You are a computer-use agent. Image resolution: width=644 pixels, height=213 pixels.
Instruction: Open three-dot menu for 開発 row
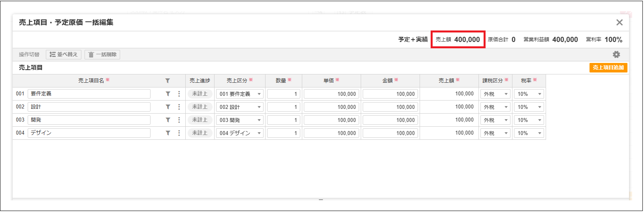179,120
